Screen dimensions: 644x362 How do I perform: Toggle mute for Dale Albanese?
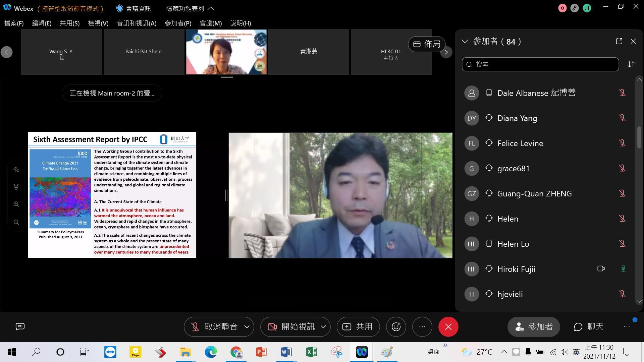click(622, 93)
